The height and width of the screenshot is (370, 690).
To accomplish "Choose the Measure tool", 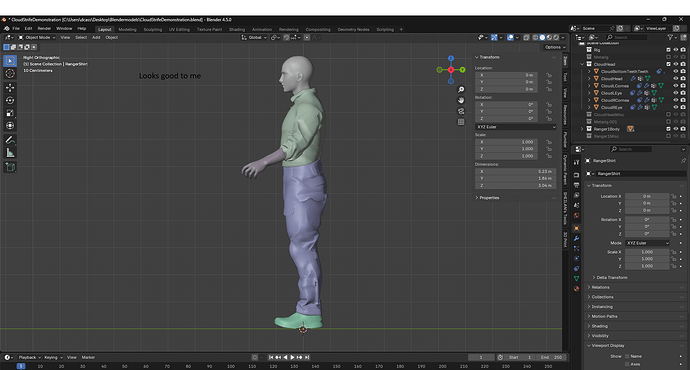I will pyautogui.click(x=10, y=153).
